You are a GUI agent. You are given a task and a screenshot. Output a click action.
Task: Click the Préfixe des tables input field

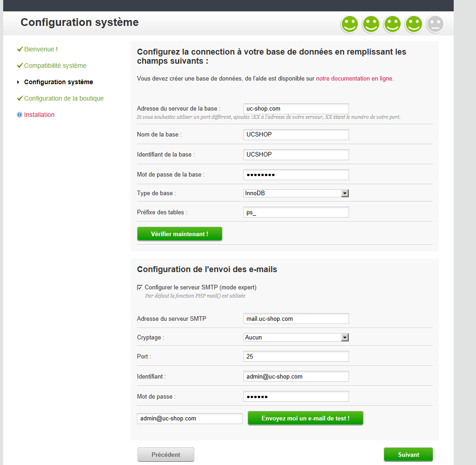pos(296,212)
